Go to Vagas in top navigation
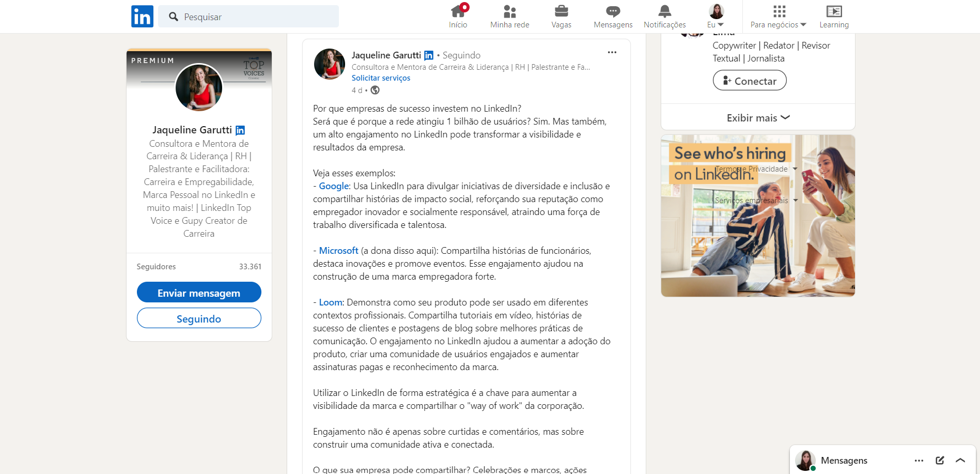980x474 pixels. (562, 17)
